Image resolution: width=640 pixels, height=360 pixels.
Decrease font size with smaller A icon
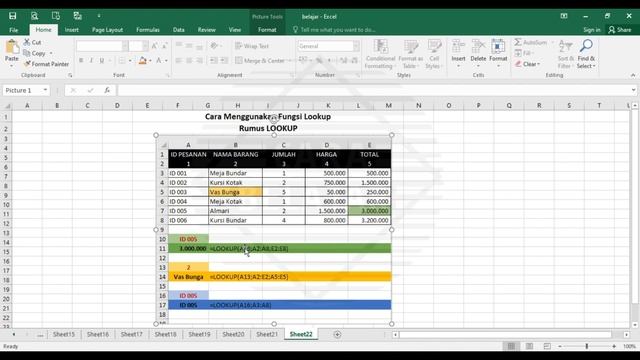click(x=165, y=46)
